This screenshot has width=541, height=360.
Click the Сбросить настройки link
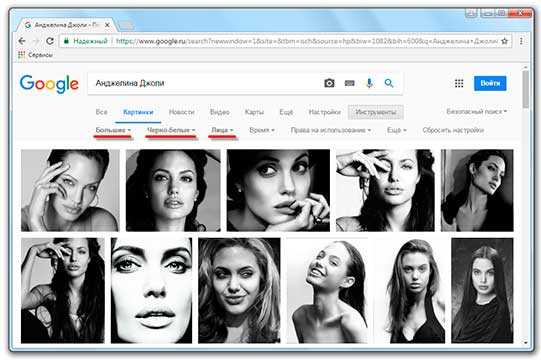[453, 130]
